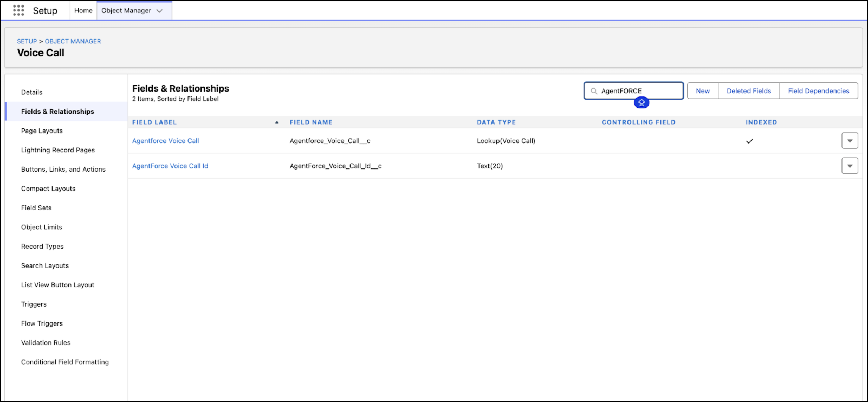Sort by the Data Type column header
This screenshot has height=402, width=868.
coord(496,122)
